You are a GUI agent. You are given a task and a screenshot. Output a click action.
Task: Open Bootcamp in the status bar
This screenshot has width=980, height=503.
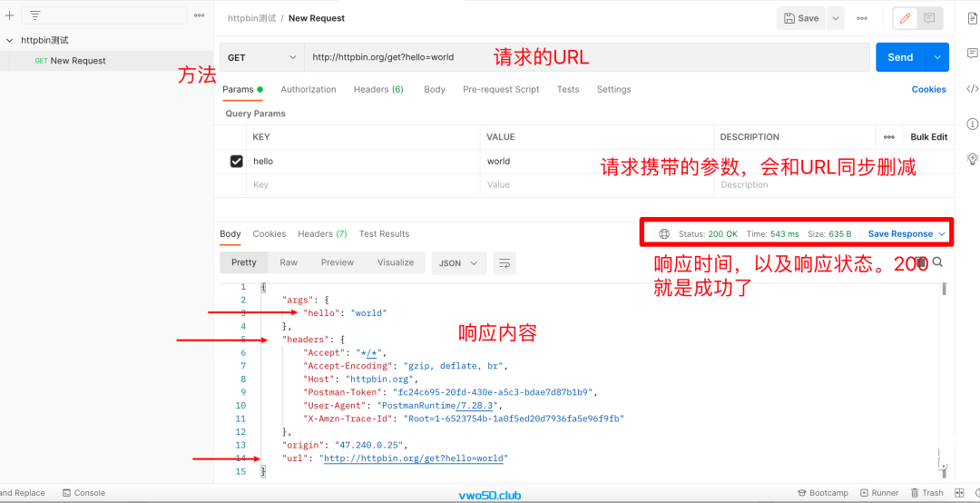click(823, 493)
